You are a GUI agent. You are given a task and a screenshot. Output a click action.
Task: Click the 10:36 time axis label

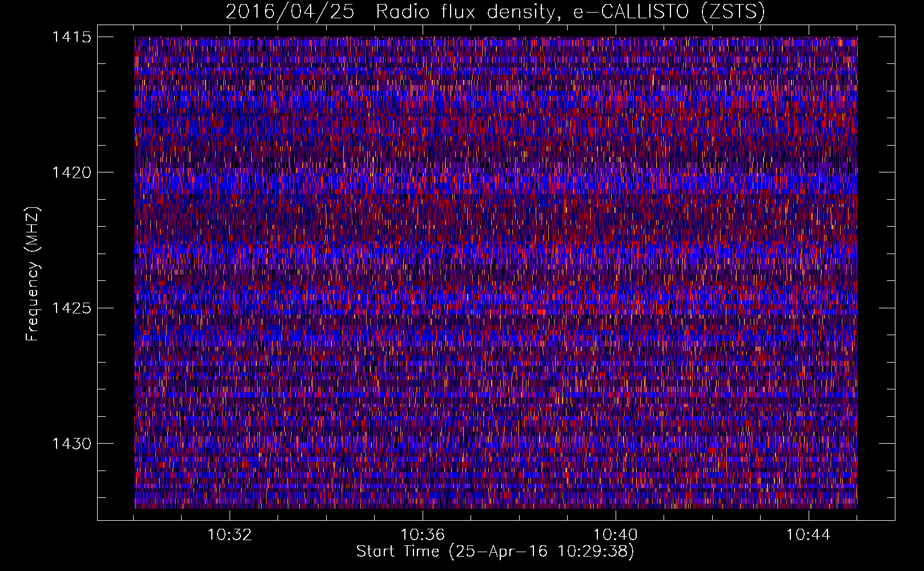pyautogui.click(x=423, y=535)
